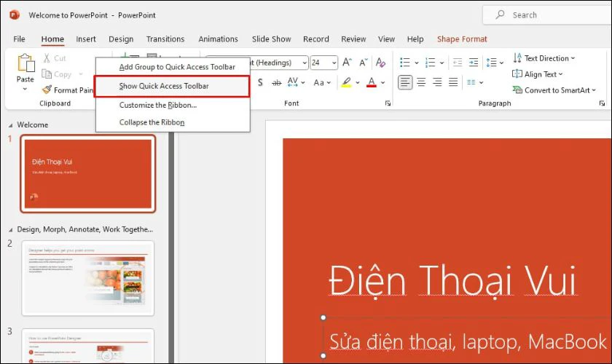Click the add columns icon
This screenshot has width=612, height=364.
[471, 82]
